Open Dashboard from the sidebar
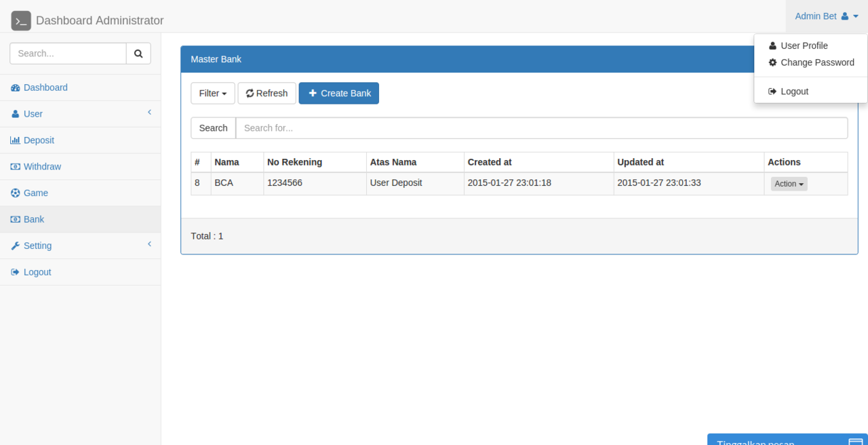This screenshot has height=445, width=868. click(45, 88)
